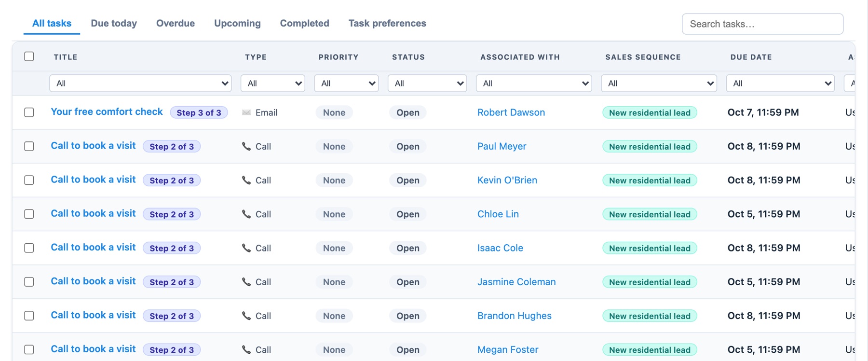Click the phone icon in Megan Foster's row

point(246,349)
